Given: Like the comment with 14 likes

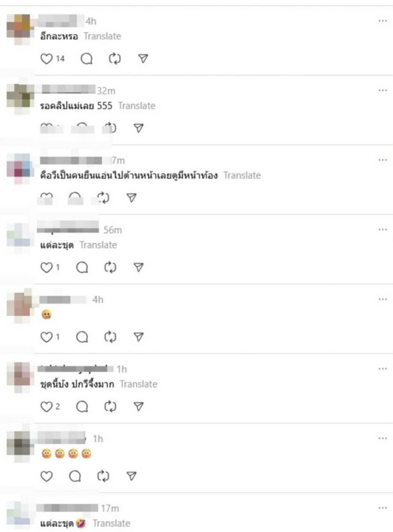Looking at the screenshot, I should (47, 59).
